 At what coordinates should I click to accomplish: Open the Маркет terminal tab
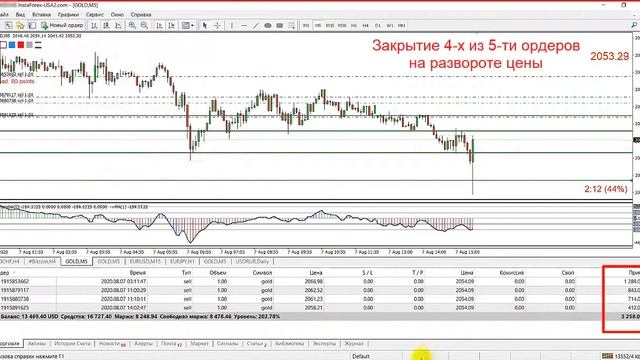pos(200,344)
